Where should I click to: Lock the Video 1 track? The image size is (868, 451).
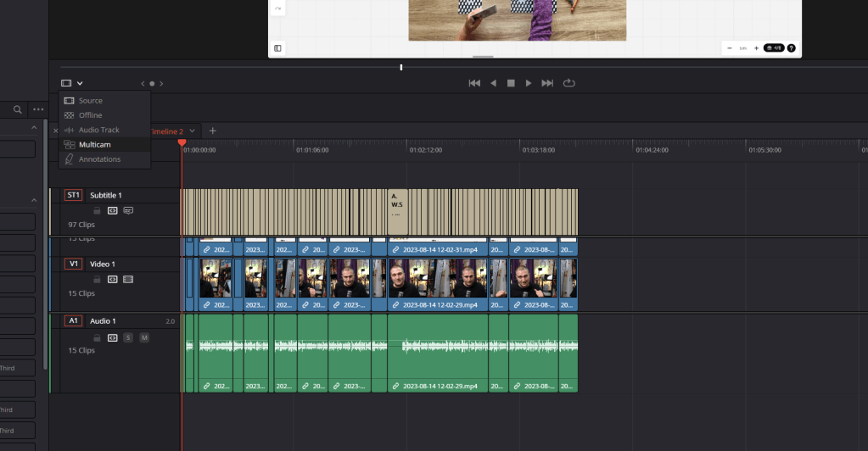pyautogui.click(x=97, y=280)
